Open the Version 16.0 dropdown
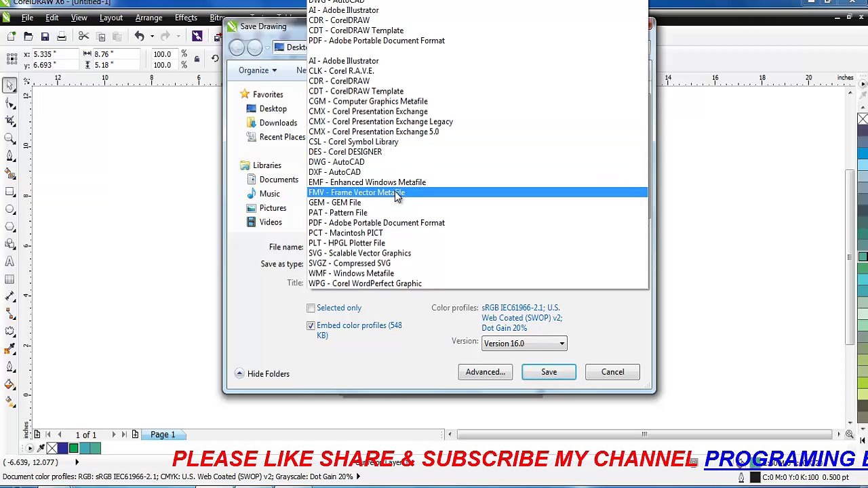The height and width of the screenshot is (488, 868). click(x=524, y=344)
